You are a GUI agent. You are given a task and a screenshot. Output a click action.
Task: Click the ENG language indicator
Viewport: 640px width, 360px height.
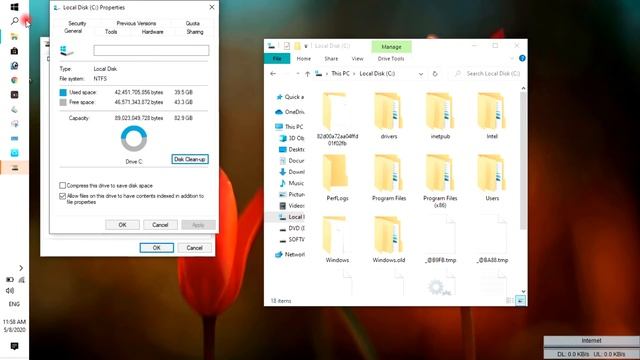pyautogui.click(x=14, y=304)
